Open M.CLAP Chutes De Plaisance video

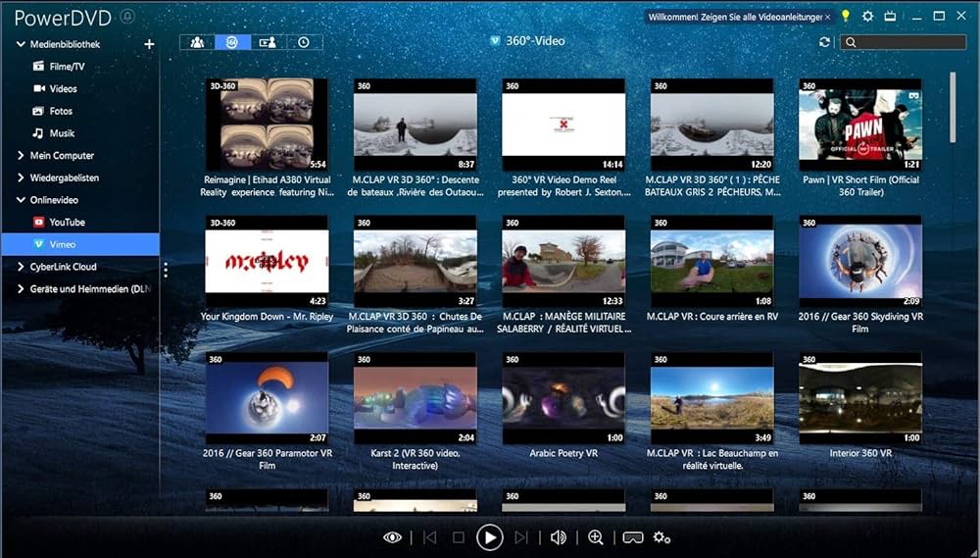coord(415,262)
